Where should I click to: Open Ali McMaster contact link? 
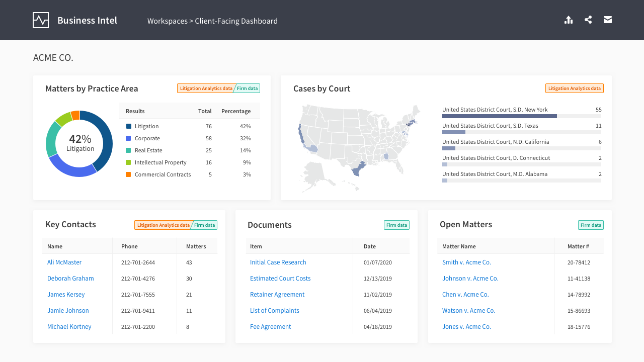click(x=64, y=262)
